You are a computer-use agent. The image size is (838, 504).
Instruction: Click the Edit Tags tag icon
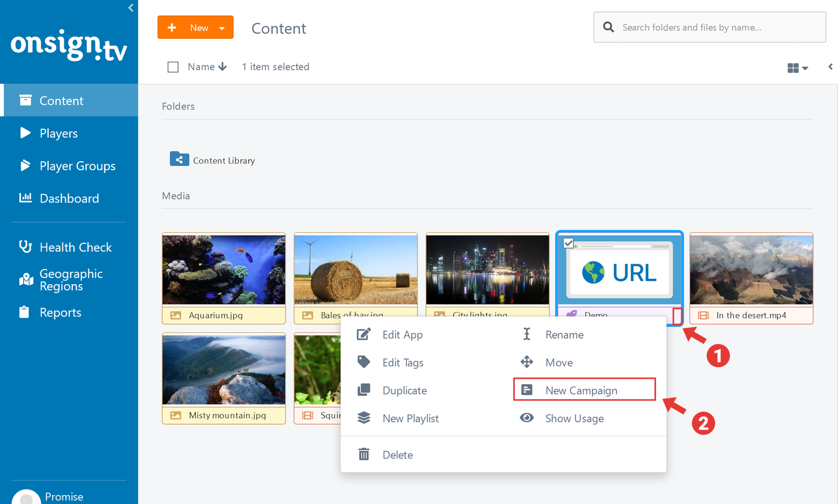(363, 362)
